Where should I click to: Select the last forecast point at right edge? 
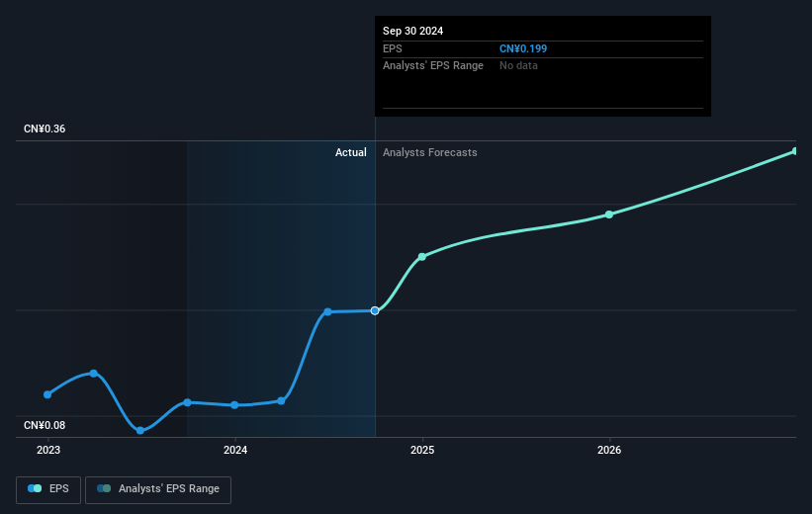795,151
